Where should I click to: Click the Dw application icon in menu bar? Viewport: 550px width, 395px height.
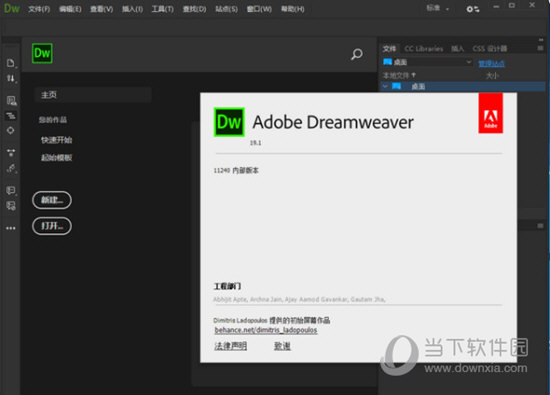(12, 8)
